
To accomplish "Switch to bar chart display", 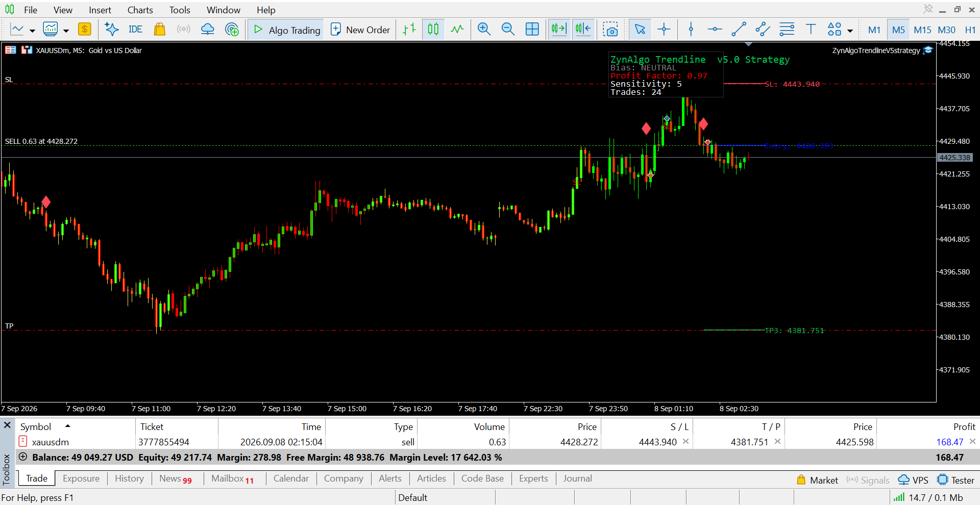I will pyautogui.click(x=409, y=29).
